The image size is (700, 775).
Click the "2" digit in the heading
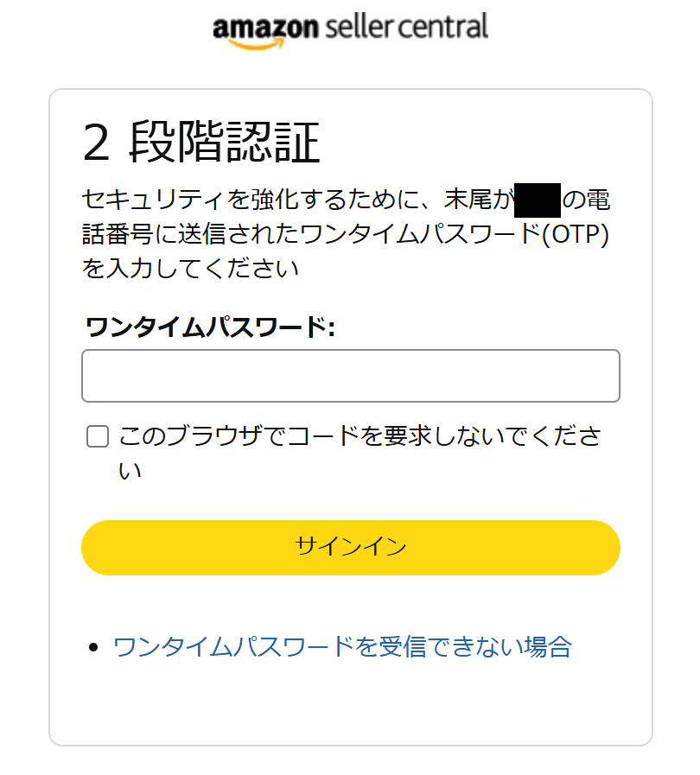96,143
